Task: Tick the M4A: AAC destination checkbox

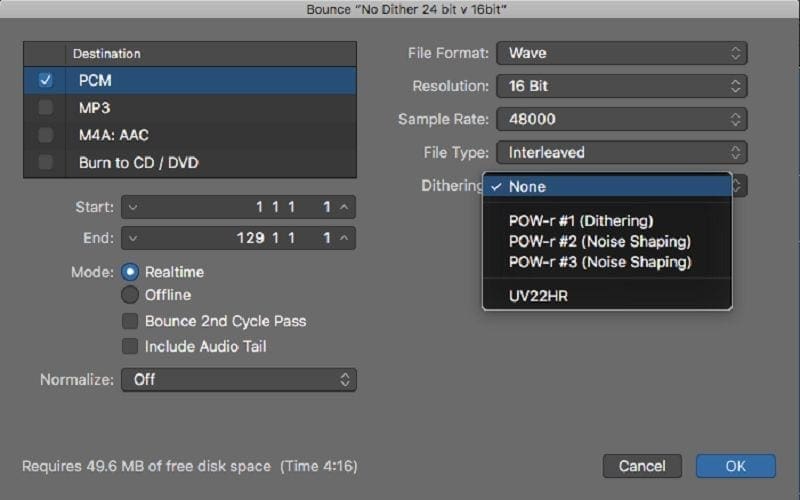Action: [45, 135]
